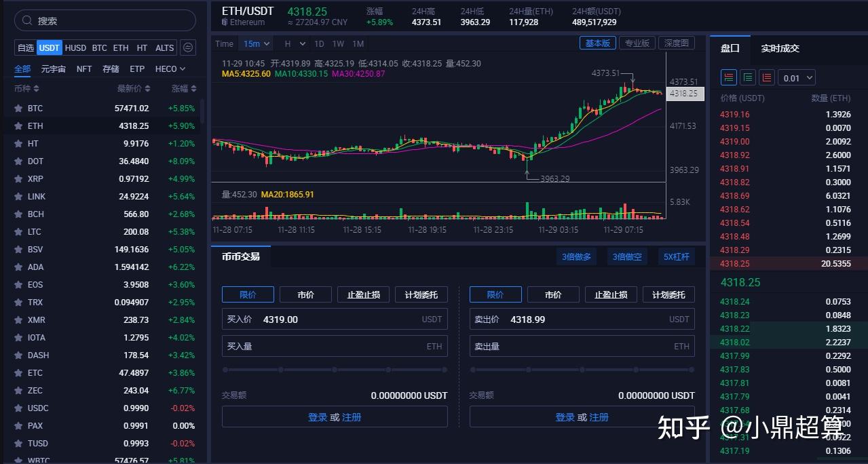Select 市价 order type in sell panel
This screenshot has height=464, width=868.
[x=553, y=294]
